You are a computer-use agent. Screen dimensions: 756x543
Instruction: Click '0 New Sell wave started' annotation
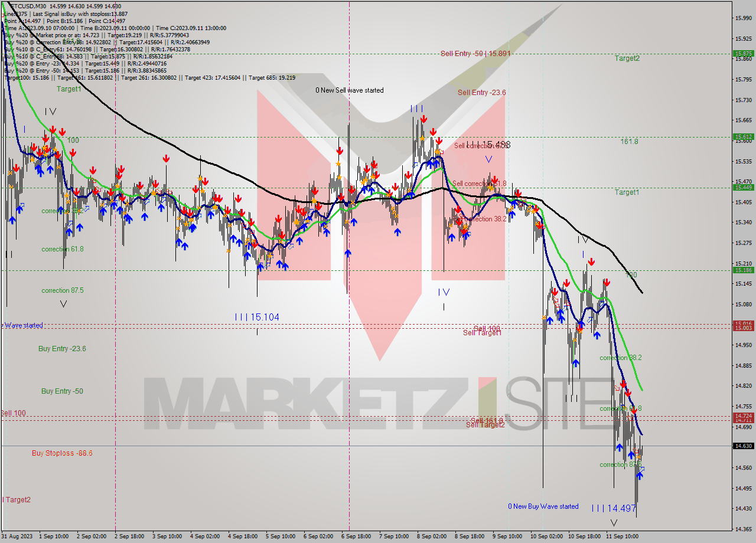349,90
